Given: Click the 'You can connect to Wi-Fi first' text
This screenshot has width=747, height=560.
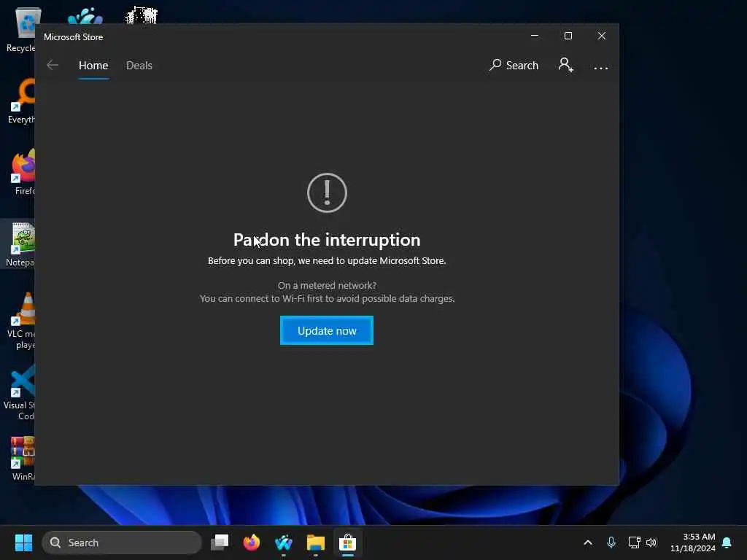Looking at the screenshot, I should coord(327,298).
